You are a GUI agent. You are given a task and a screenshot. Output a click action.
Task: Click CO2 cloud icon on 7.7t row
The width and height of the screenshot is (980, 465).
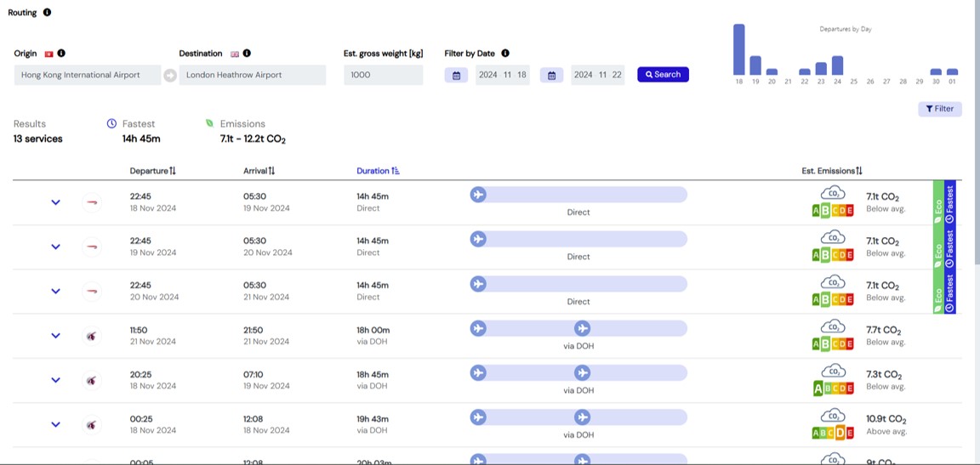pos(833,327)
